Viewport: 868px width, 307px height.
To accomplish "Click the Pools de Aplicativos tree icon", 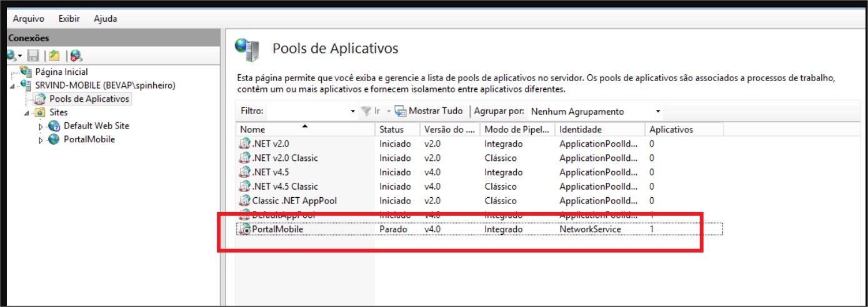I will click(x=40, y=99).
